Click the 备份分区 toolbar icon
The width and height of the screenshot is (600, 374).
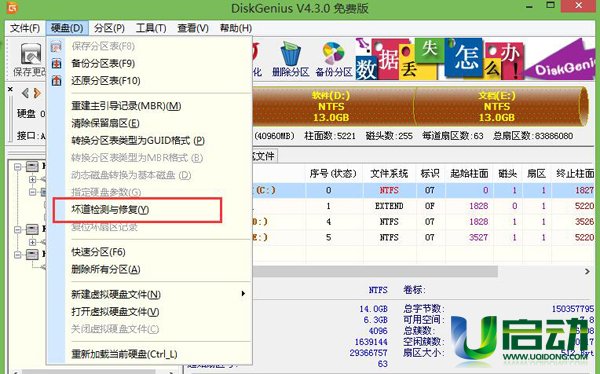tap(334, 53)
